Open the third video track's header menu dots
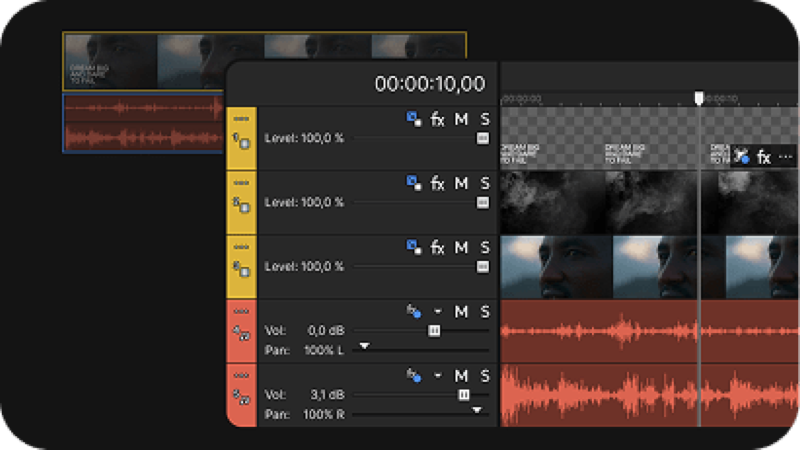Screen dimensions: 800x450 pos(241,247)
